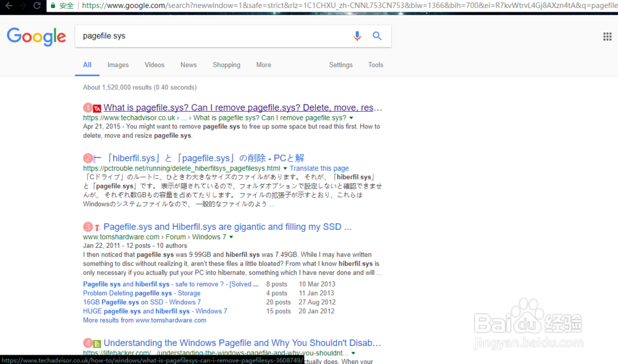
Task: Switch to the Shopping tab
Action: click(x=226, y=65)
